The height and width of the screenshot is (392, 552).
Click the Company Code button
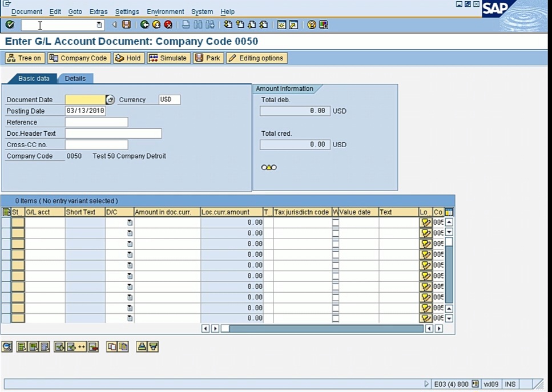click(x=79, y=58)
